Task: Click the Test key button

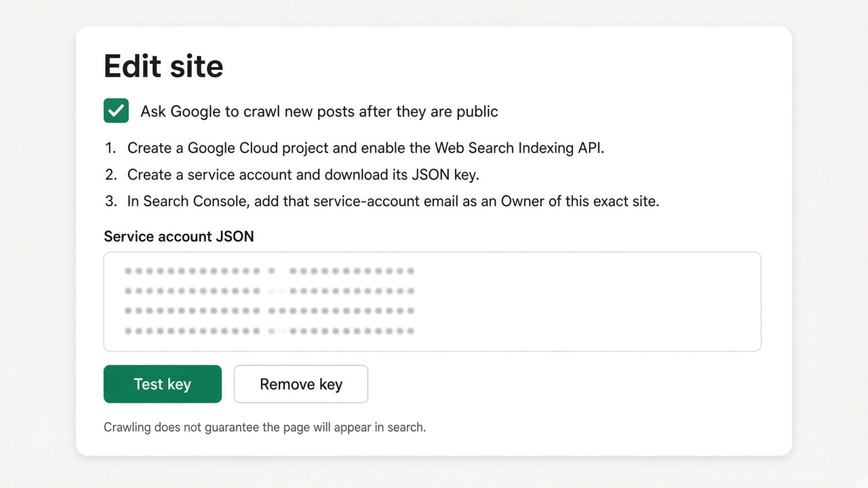Action: (x=163, y=384)
